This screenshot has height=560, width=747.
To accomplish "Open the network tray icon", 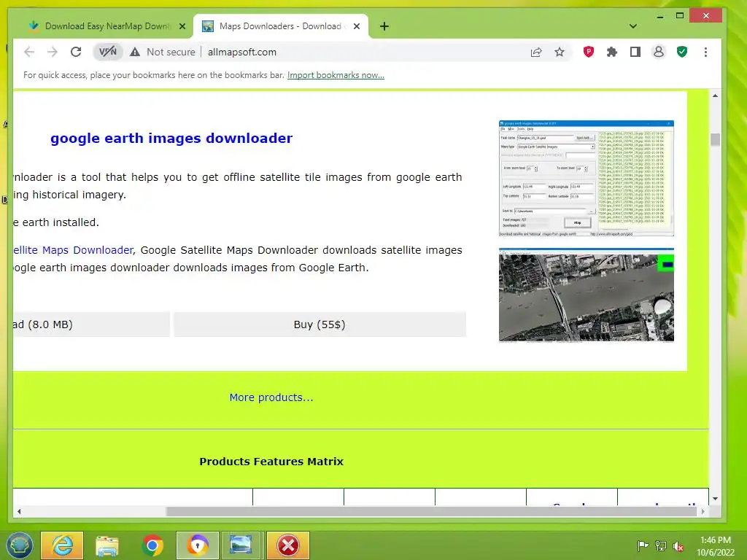I will tap(661, 545).
